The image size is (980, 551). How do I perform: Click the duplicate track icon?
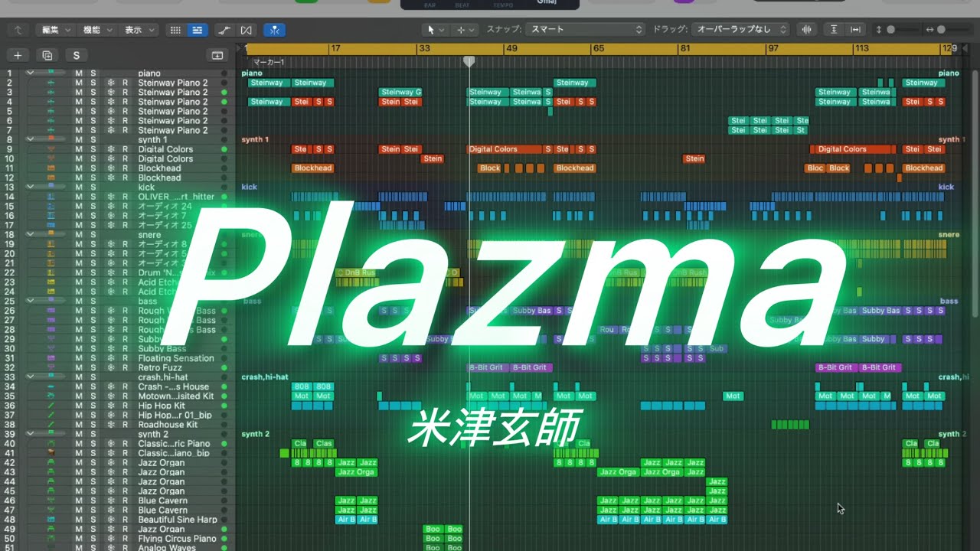[47, 55]
